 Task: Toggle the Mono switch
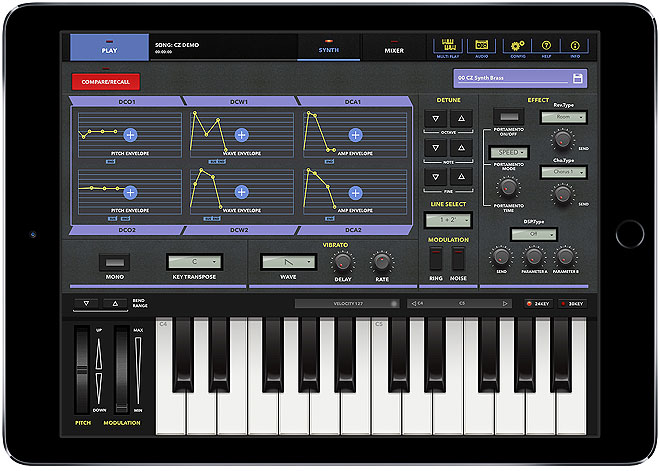coord(112,262)
